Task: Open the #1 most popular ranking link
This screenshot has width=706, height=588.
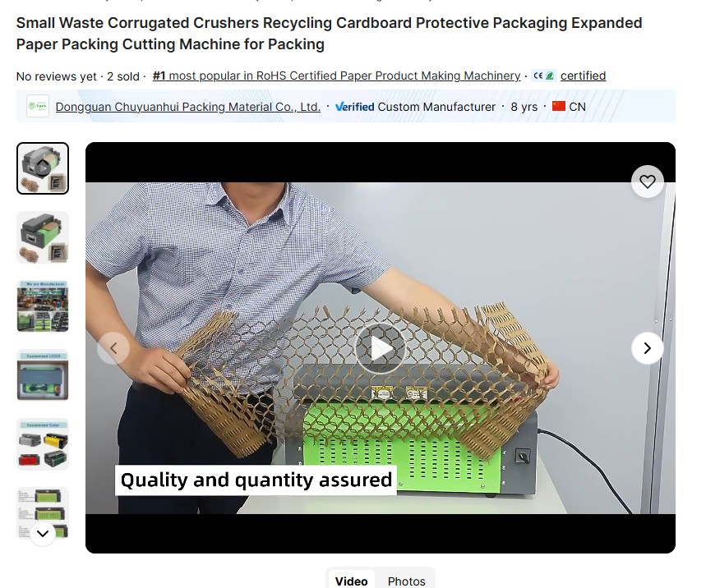Action: (x=336, y=76)
